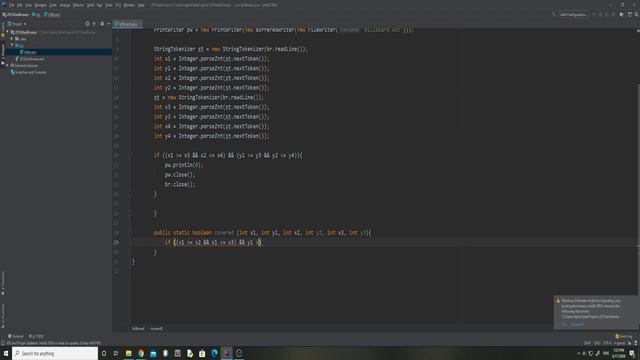Open the Actions link in Windows Defender notification

pyautogui.click(x=578, y=324)
